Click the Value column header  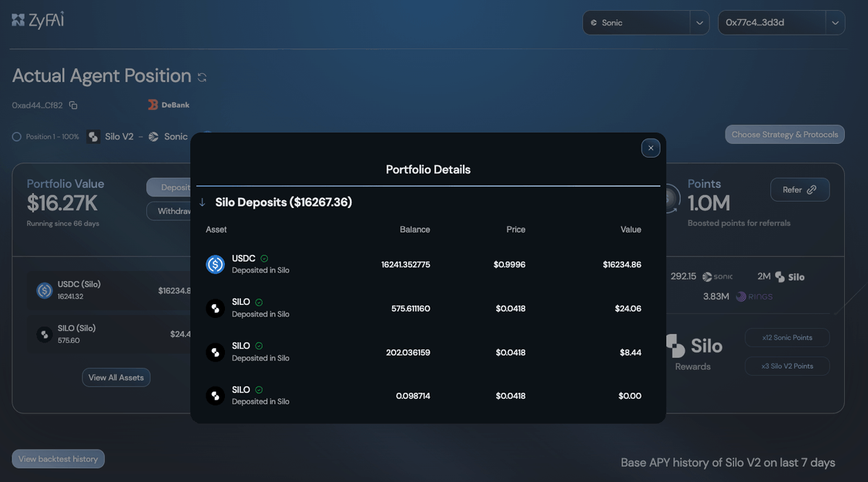coord(631,230)
